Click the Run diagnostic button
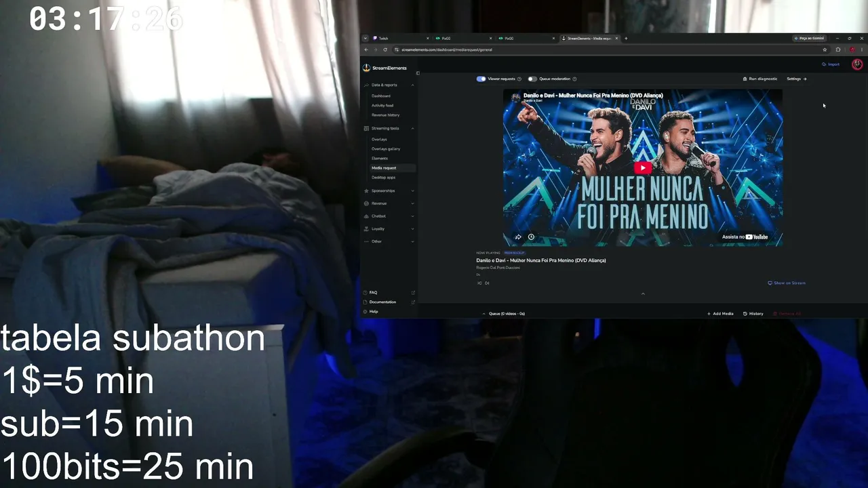The width and height of the screenshot is (868, 488). pyautogui.click(x=760, y=79)
